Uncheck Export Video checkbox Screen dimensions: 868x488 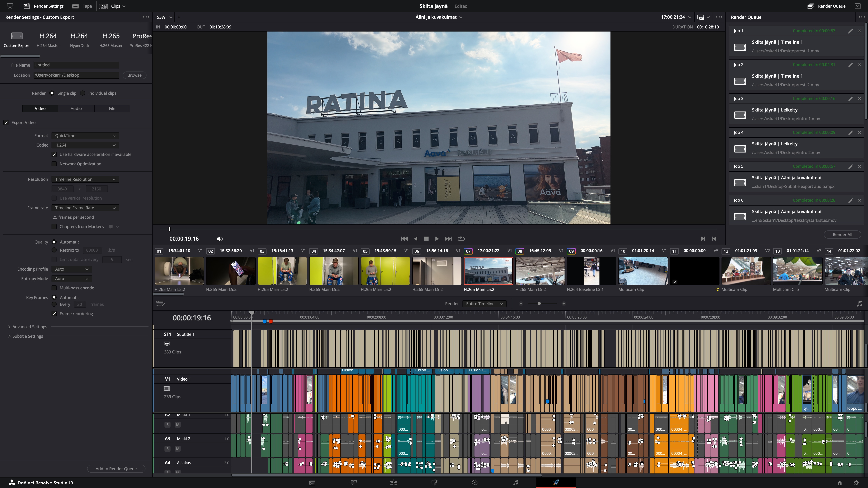tap(6, 123)
